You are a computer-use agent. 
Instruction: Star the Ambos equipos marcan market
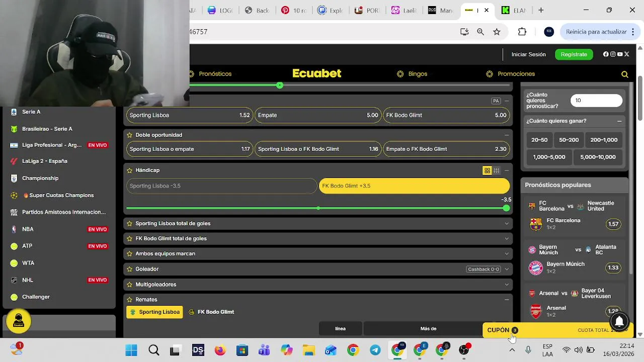point(130,253)
